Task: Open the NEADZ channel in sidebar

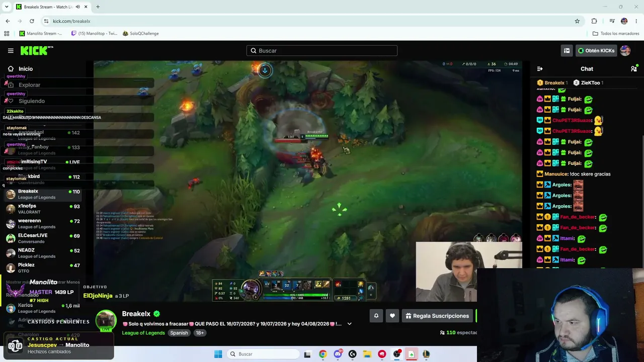Action: click(x=43, y=253)
